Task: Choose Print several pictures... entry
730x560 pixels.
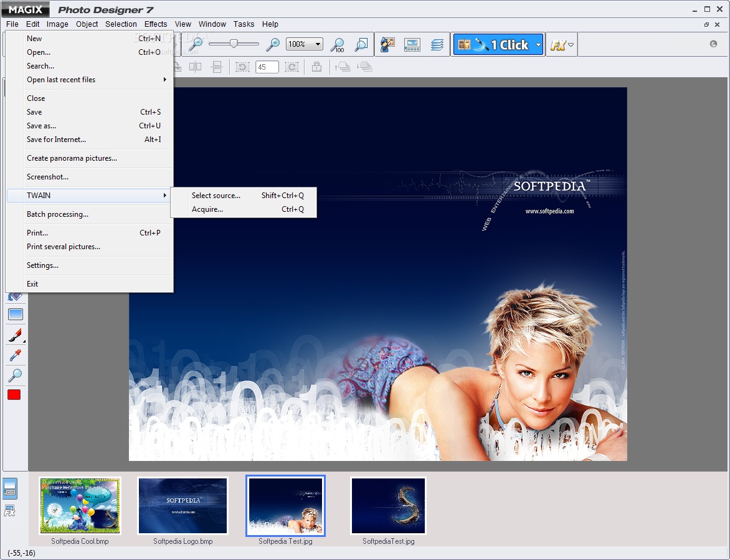Action: pyautogui.click(x=90, y=247)
